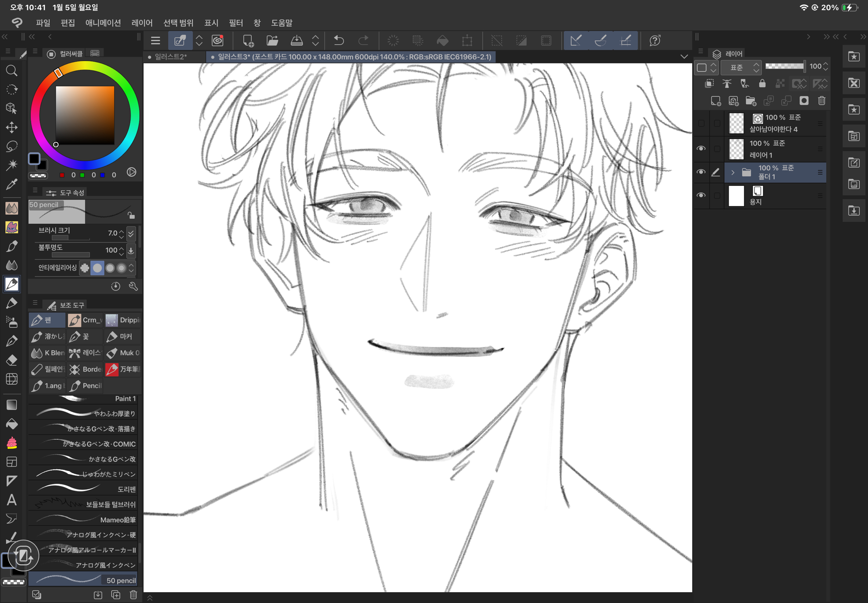
Task: Click the Undo arrow icon
Action: click(x=339, y=41)
